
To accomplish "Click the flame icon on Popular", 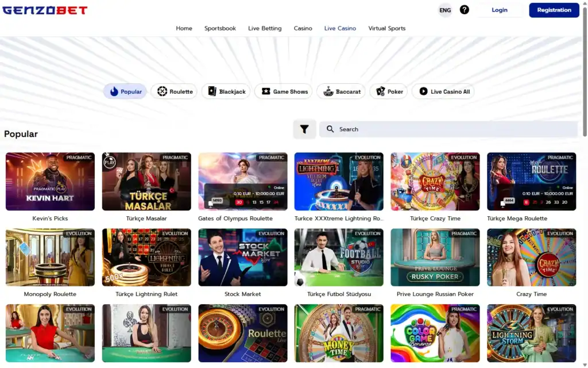I will pyautogui.click(x=114, y=91).
